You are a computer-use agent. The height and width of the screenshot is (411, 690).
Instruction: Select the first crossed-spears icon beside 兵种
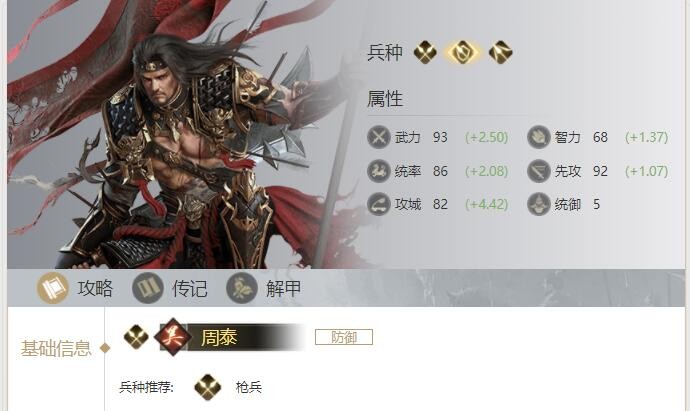click(x=425, y=52)
